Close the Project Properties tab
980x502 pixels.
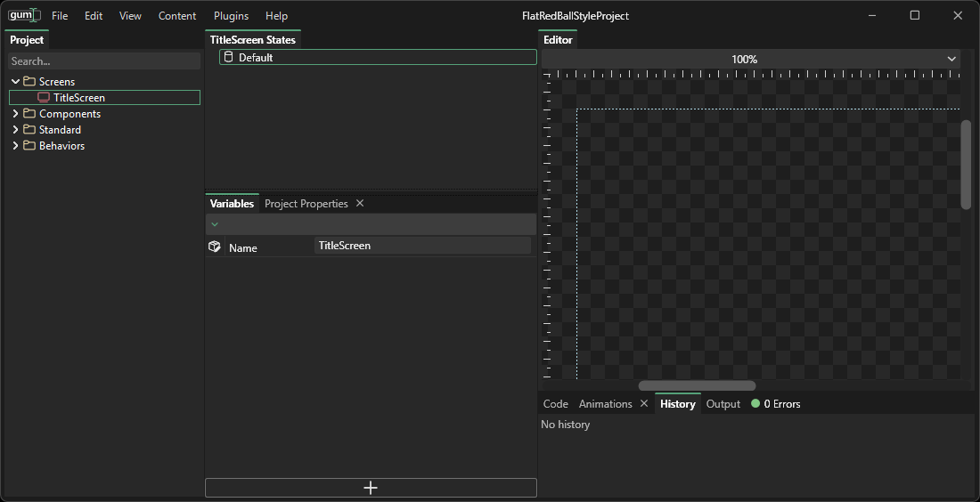[360, 204]
